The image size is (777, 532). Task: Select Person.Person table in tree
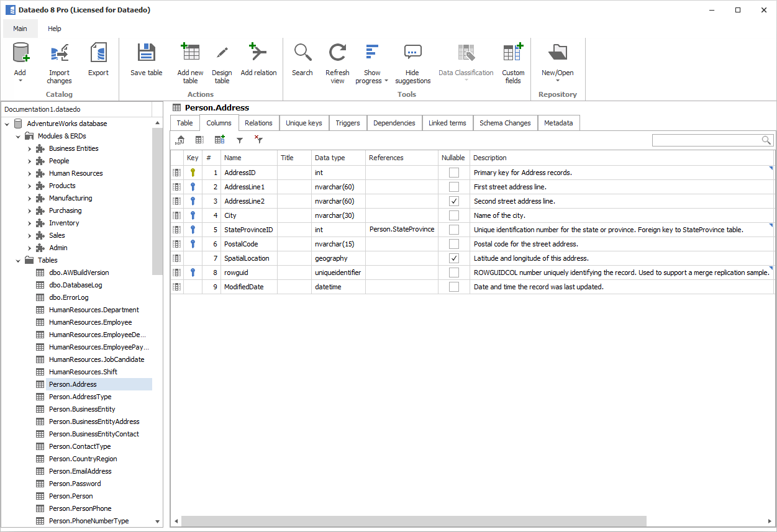coord(71,496)
